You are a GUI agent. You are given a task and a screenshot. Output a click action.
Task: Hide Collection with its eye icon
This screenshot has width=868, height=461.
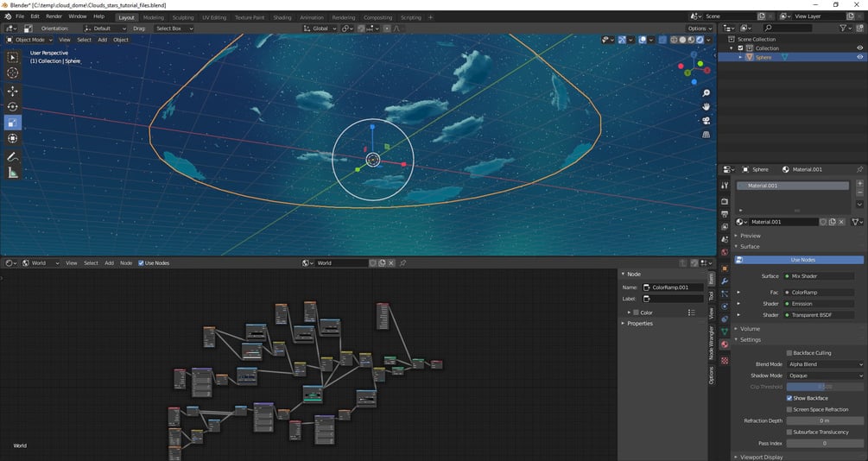point(859,48)
